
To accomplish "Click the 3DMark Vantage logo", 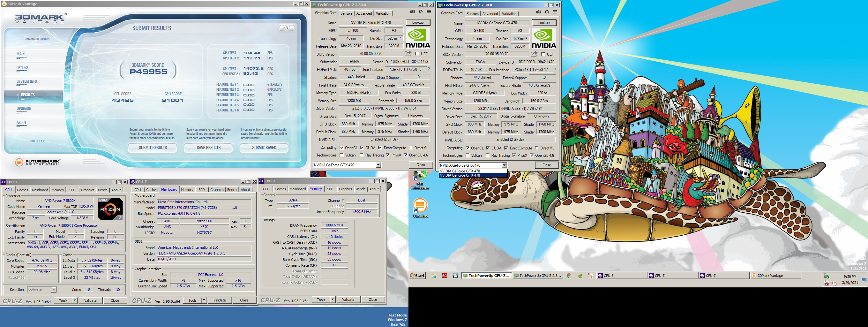I will 41,19.
